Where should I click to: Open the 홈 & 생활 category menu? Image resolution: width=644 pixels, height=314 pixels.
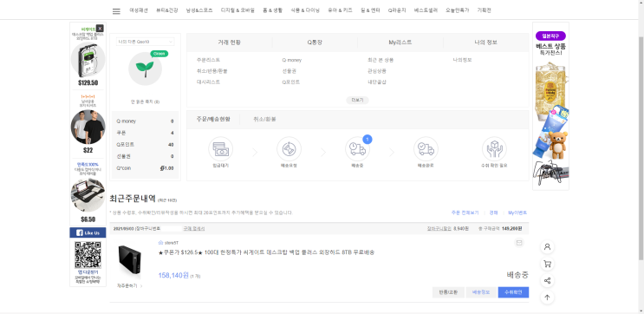[273, 10]
